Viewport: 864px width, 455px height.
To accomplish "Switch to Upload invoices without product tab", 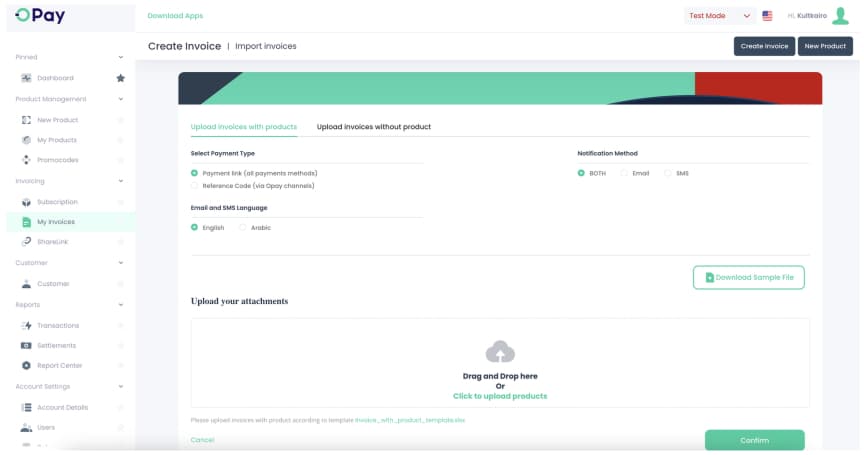I will [374, 127].
